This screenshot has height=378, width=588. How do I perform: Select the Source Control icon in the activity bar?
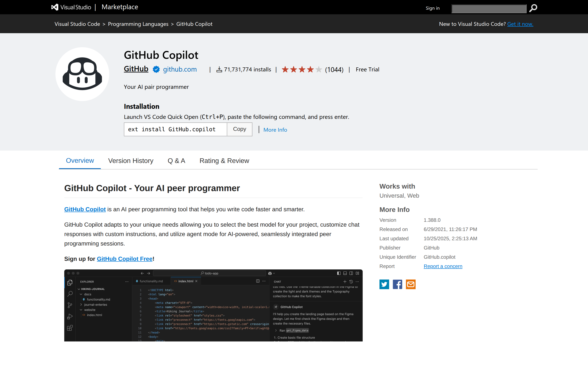70,305
